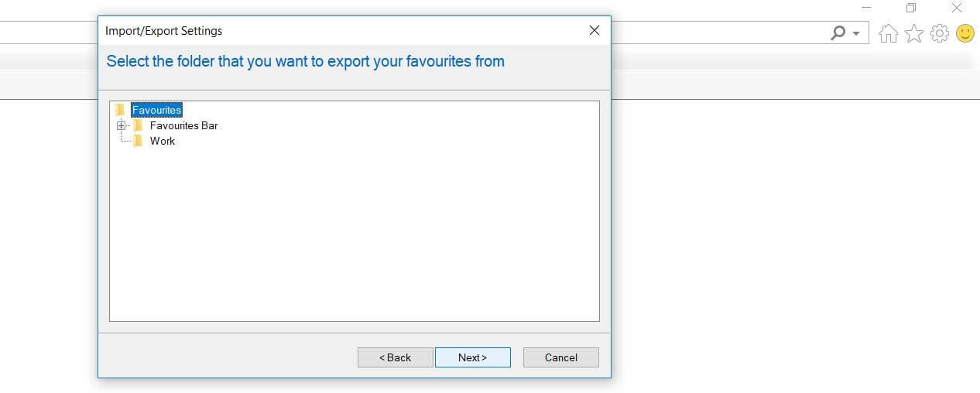
Task: Click the address bar search magnifier icon
Action: [x=838, y=33]
